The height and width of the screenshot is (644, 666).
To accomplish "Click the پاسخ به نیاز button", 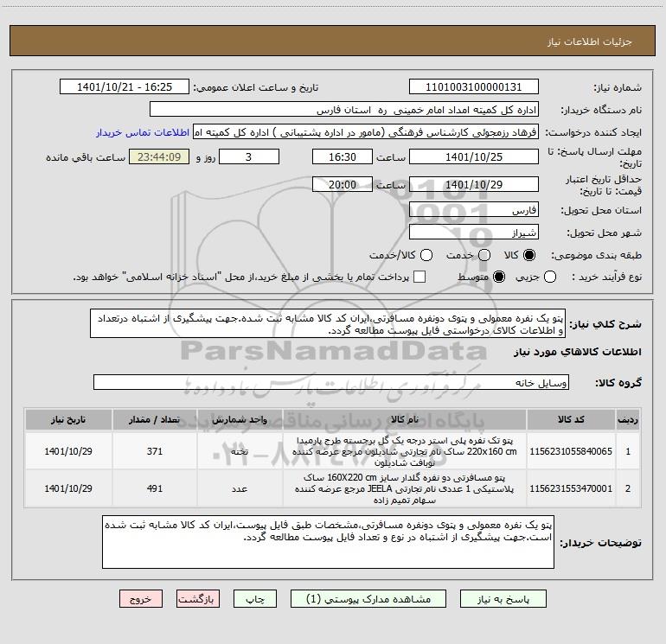I will [x=503, y=599].
